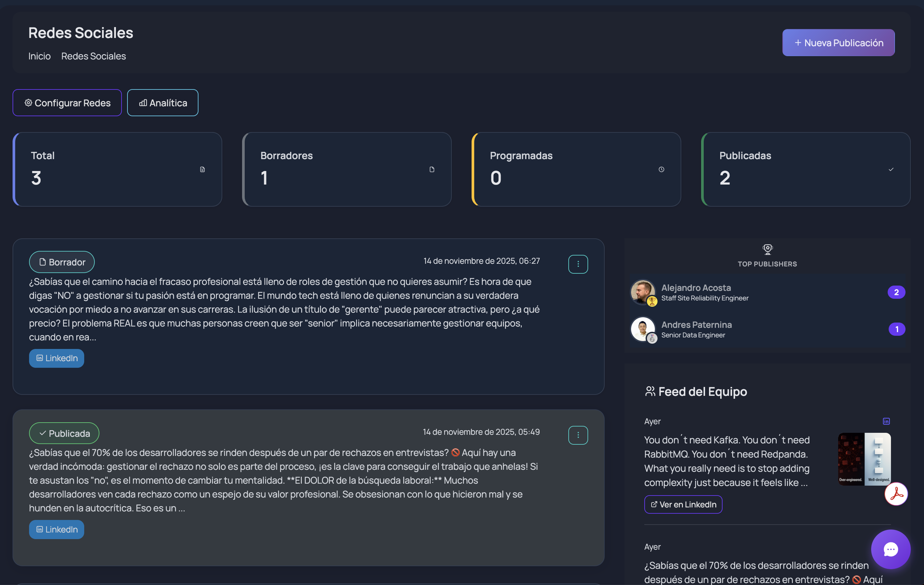Open the three-dot menu on the Borrador post
Screen dimensions: 924x585
pos(578,264)
